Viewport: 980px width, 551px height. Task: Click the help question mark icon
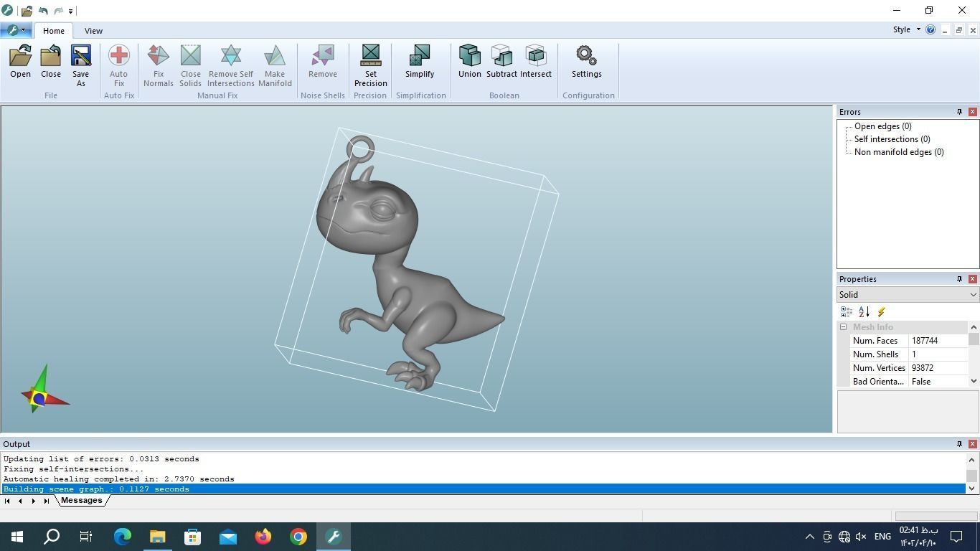pos(930,29)
